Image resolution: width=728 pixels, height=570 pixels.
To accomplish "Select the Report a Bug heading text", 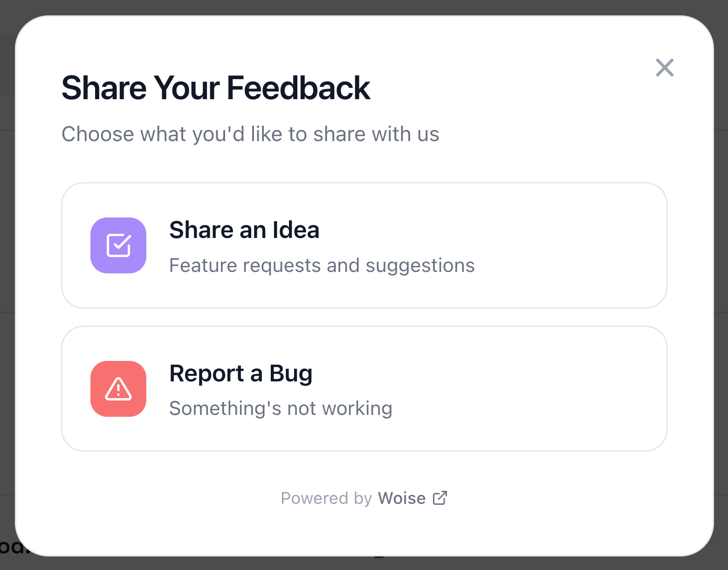I will [x=241, y=373].
